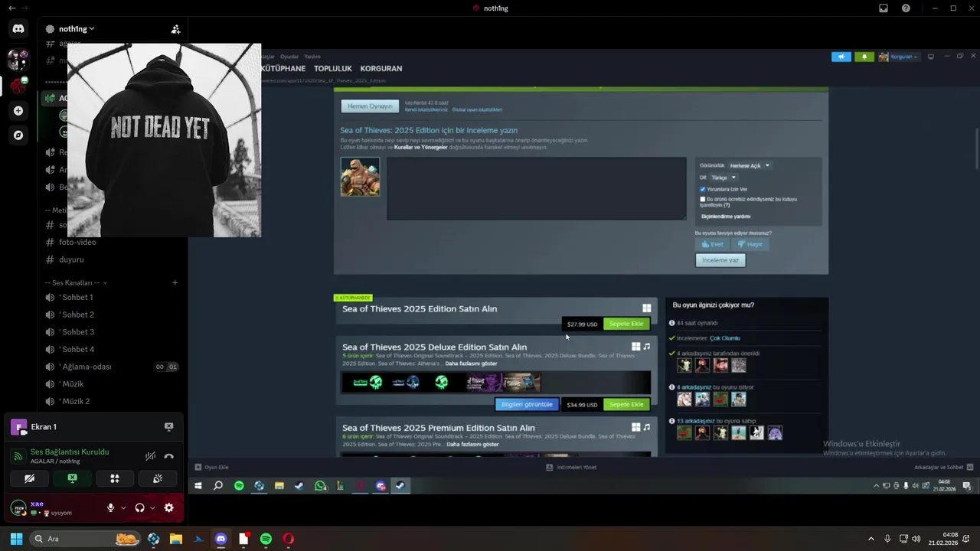This screenshot has width=980, height=551.
Task: Click invite people icon beside noth1ng
Action: click(x=175, y=29)
